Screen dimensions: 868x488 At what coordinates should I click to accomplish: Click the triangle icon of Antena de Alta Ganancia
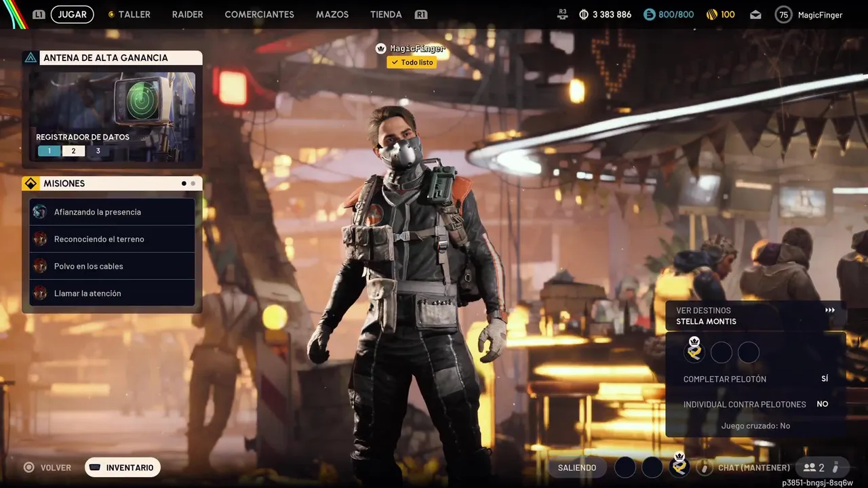tap(31, 58)
